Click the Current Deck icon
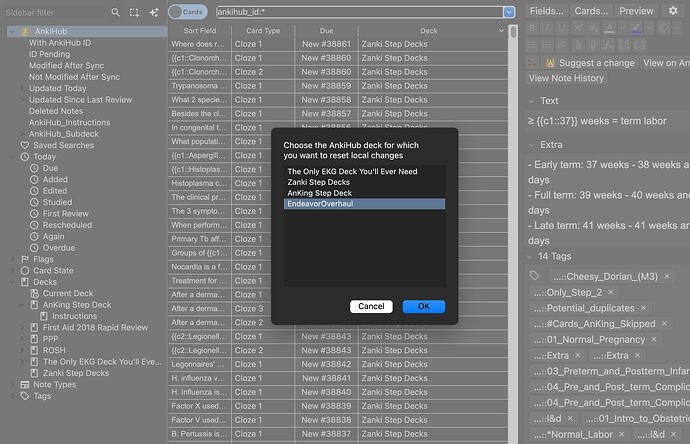The image size is (690, 444). pos(34,294)
